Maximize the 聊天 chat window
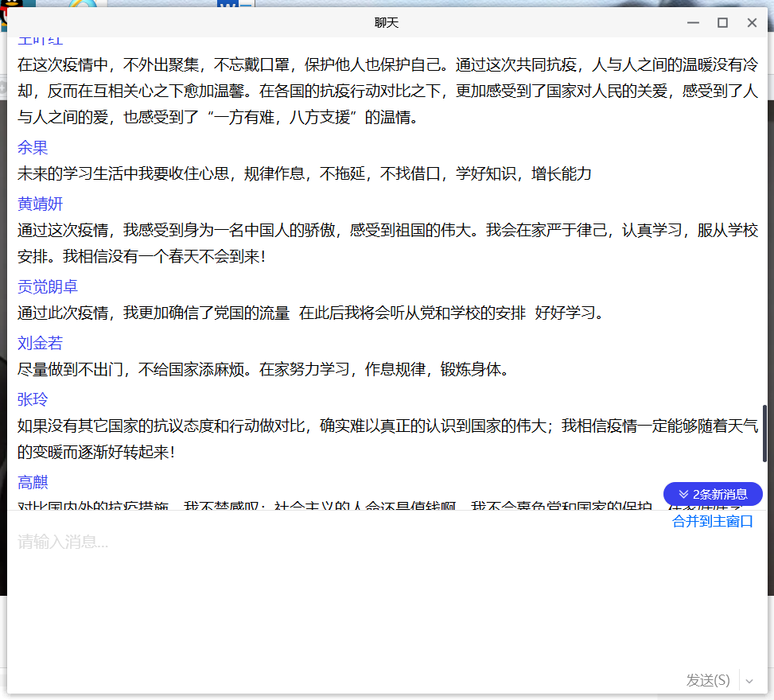The image size is (774, 700). click(722, 23)
